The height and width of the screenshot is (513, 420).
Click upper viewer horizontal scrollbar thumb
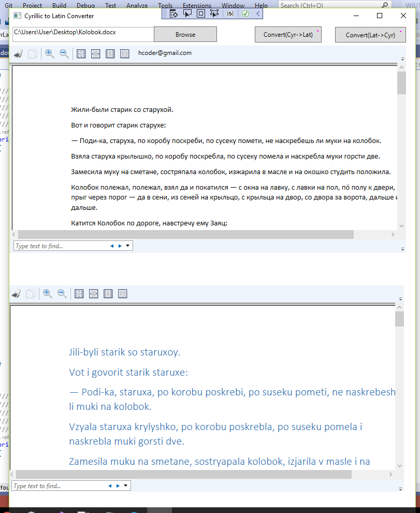pos(186,234)
